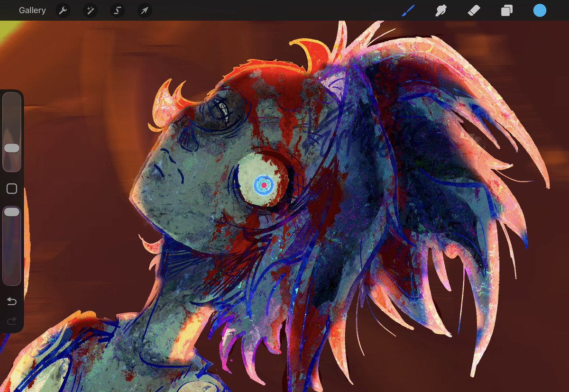Activate the Selection tool
Image resolution: width=569 pixels, height=392 pixels.
coord(118,10)
